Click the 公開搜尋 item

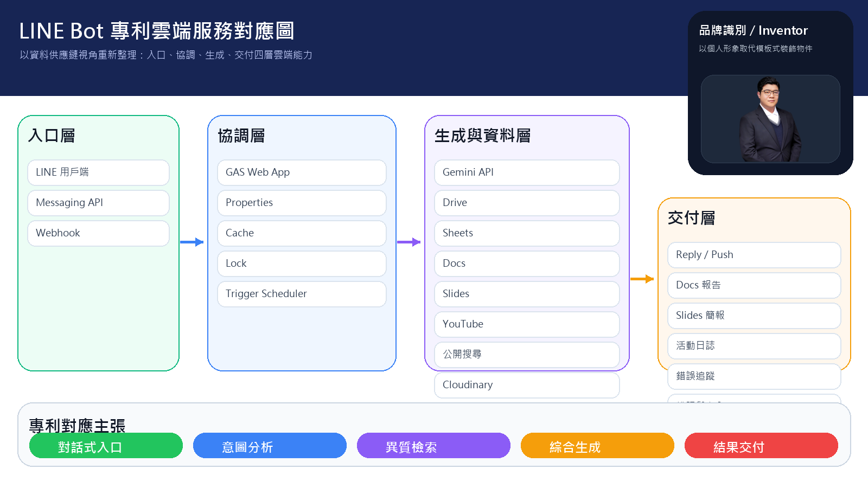527,355
